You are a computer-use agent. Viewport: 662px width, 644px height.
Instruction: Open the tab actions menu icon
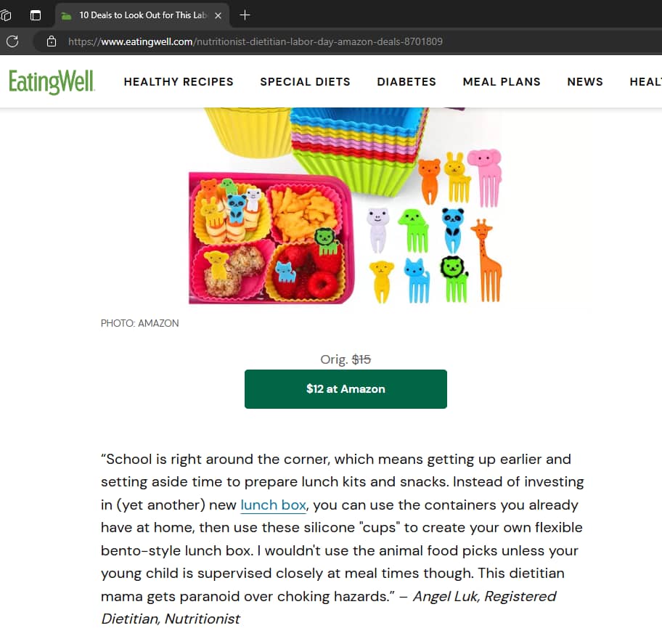tap(36, 16)
